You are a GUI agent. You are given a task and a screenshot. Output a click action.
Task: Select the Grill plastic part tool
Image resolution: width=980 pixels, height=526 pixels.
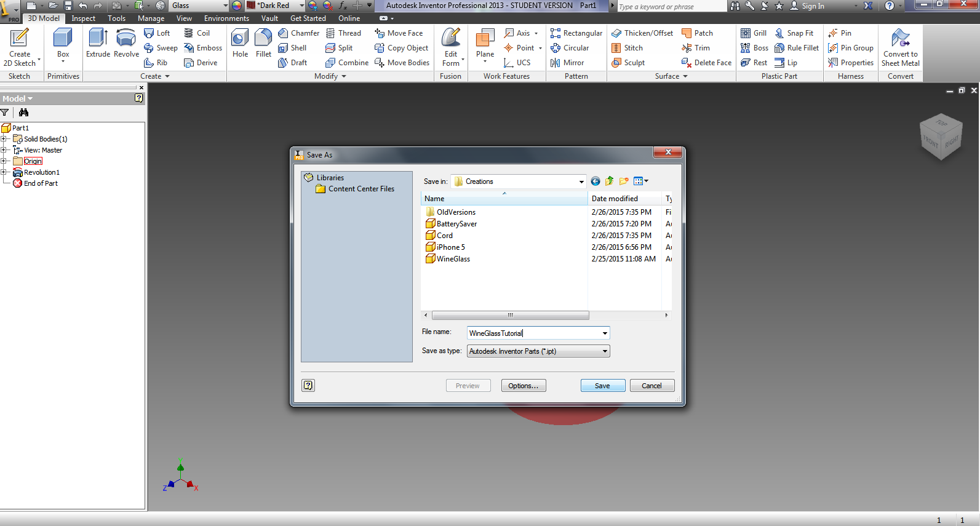[x=754, y=33]
